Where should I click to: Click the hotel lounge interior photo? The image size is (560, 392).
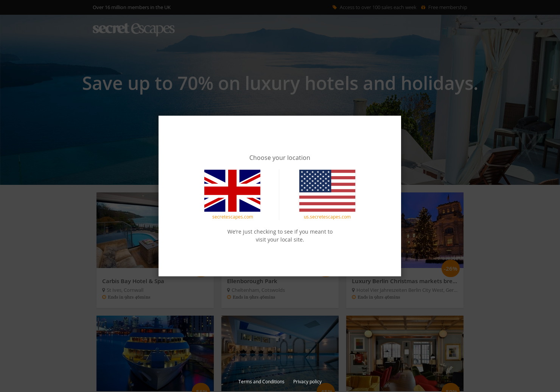tap(405, 353)
